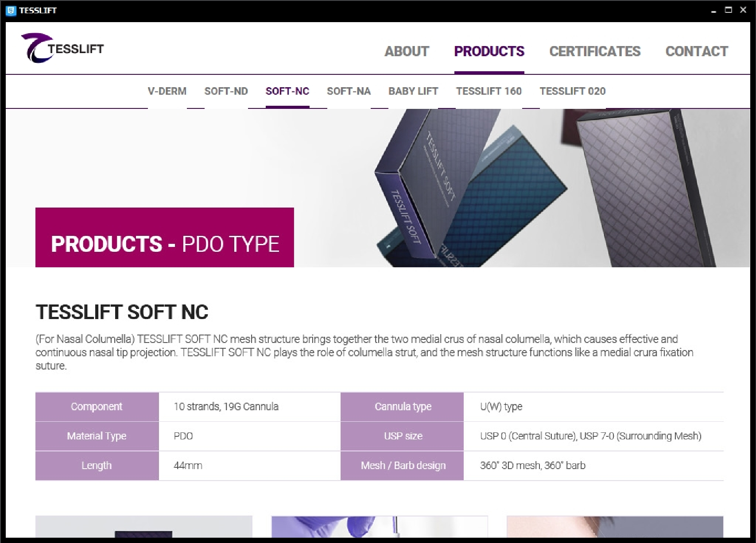Open the first product thumbnail at bottom
The width and height of the screenshot is (756, 543).
tap(144, 527)
